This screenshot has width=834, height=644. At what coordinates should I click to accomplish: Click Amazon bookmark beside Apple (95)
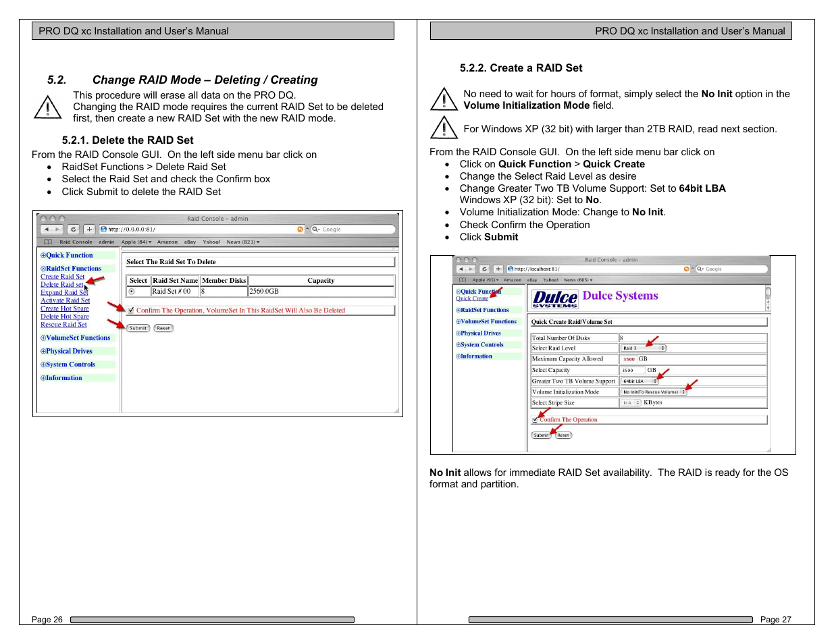[x=513, y=280]
